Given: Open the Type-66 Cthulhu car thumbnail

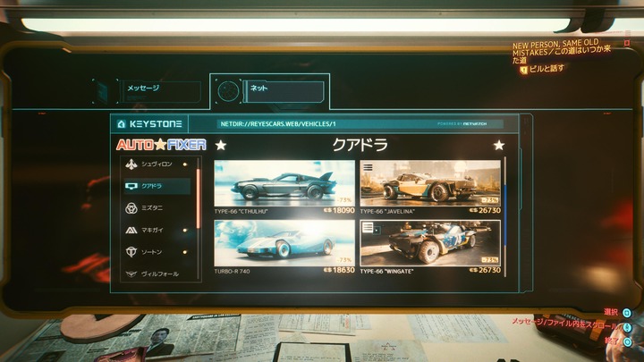Looking at the screenshot, I should pos(284,183).
